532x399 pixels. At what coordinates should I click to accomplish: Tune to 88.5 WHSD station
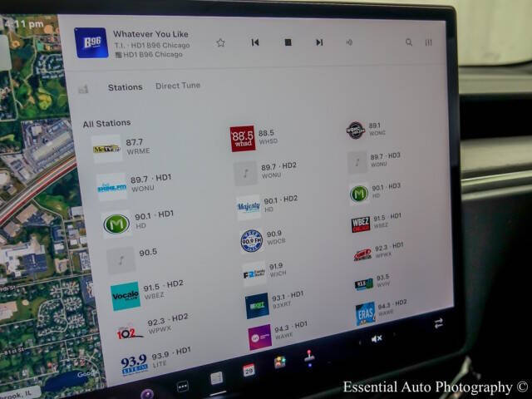click(253, 138)
